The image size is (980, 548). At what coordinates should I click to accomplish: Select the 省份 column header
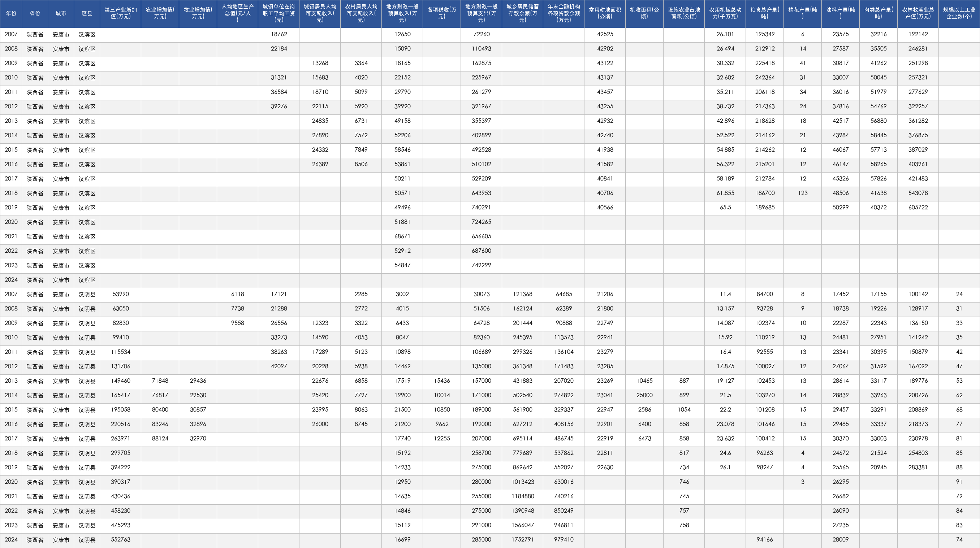[35, 14]
